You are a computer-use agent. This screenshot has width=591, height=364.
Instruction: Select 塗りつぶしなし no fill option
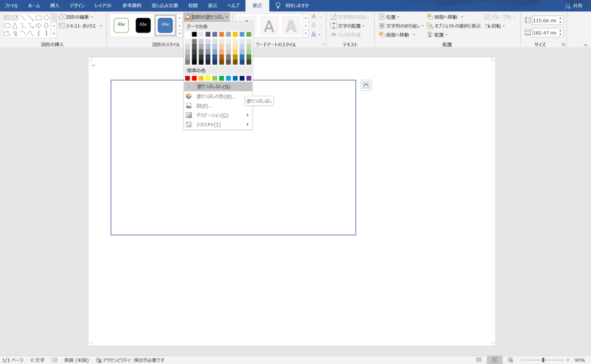[218, 87]
